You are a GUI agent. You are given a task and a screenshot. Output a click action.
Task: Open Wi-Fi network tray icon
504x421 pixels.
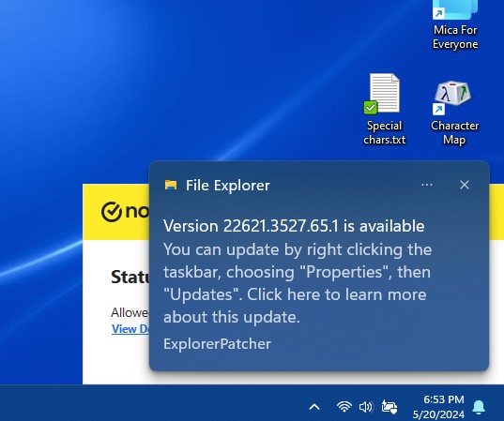[x=344, y=407]
